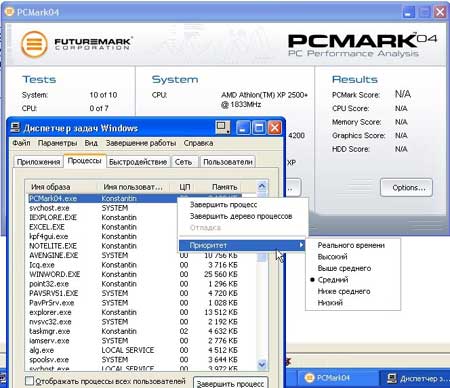Switch to the Быстродействие tab
Image resolution: width=450 pixels, height=388 pixels.
pos(138,162)
